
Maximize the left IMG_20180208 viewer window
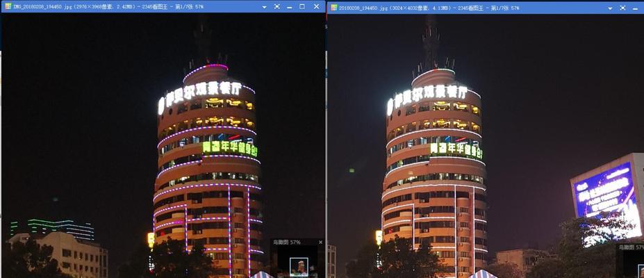[x=302, y=6]
